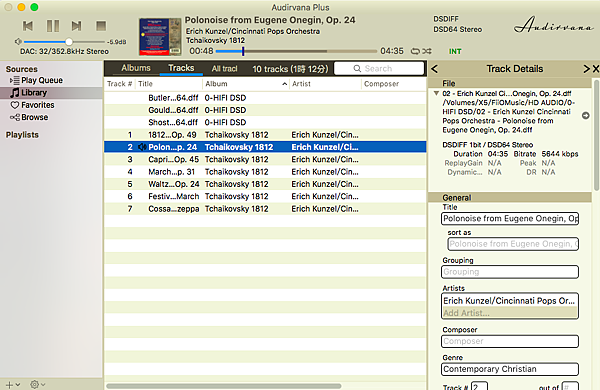
Task: Switch to the Albums tab
Action: click(x=136, y=68)
